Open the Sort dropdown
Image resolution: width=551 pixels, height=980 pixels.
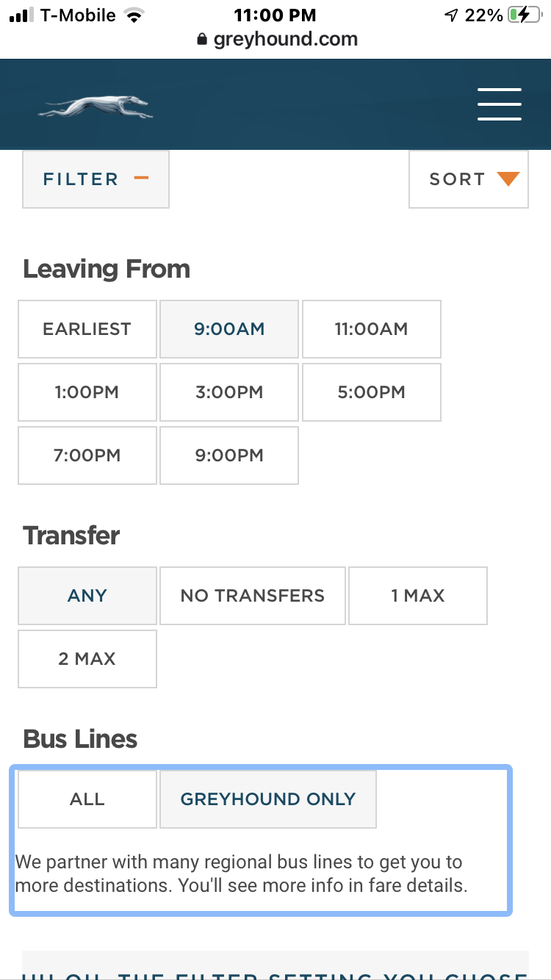point(469,179)
